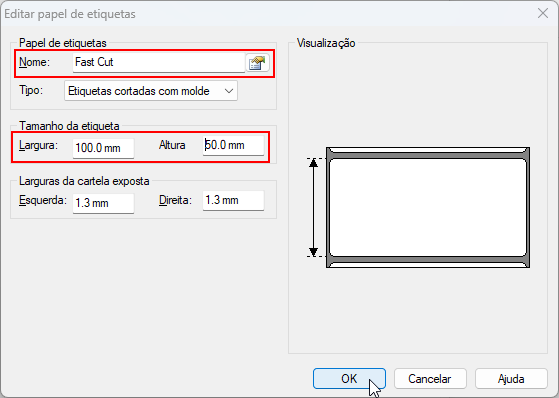559x398 pixels.
Task: Click the label stock browse icon beside Nome
Action: [x=257, y=63]
